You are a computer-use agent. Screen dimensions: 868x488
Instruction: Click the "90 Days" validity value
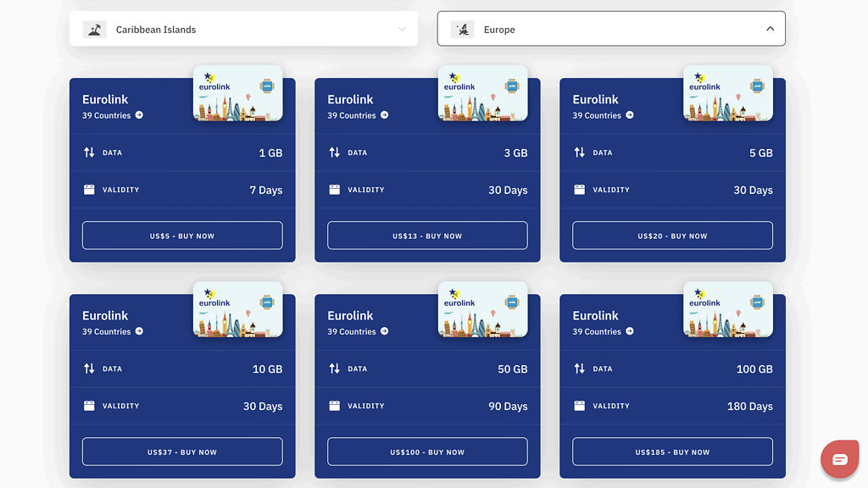coord(509,407)
